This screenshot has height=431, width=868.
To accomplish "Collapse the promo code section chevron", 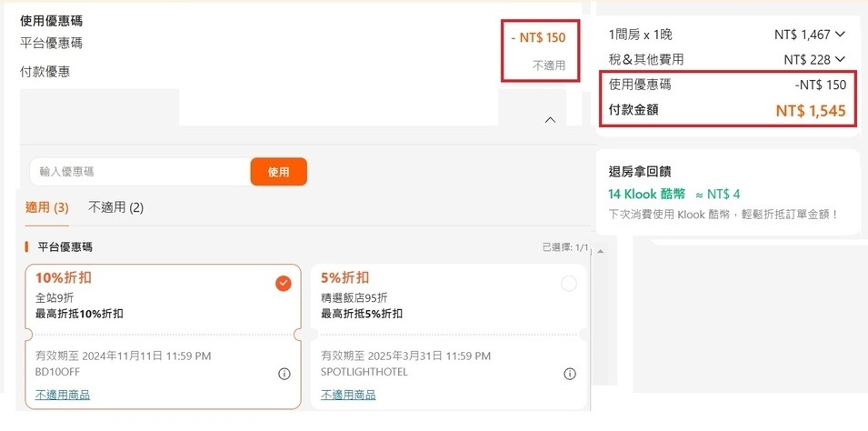I will pos(550,120).
